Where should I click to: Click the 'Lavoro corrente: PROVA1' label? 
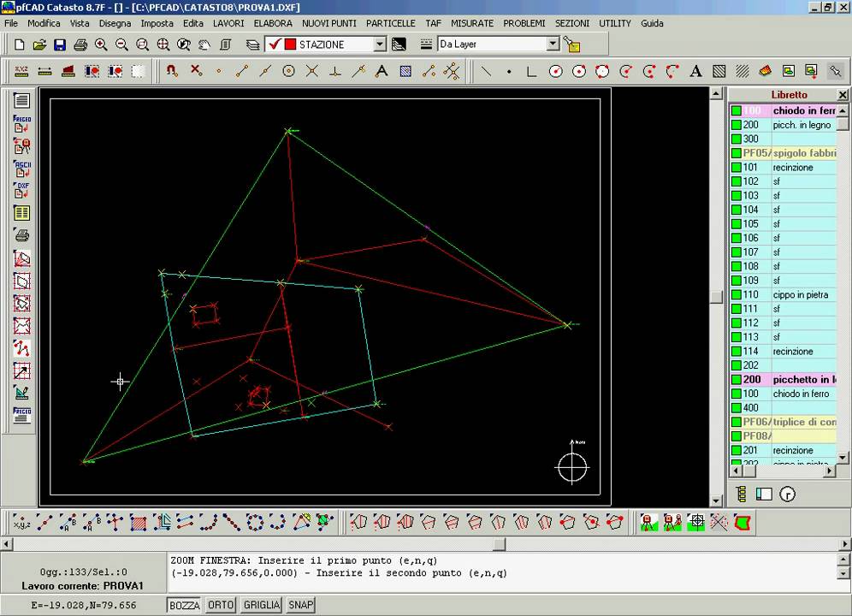tap(83, 585)
